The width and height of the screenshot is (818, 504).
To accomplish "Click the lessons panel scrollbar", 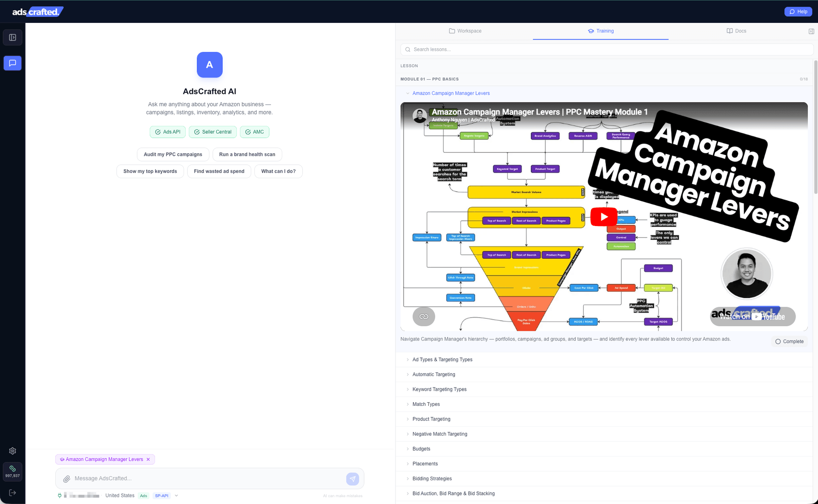I will pos(816,127).
